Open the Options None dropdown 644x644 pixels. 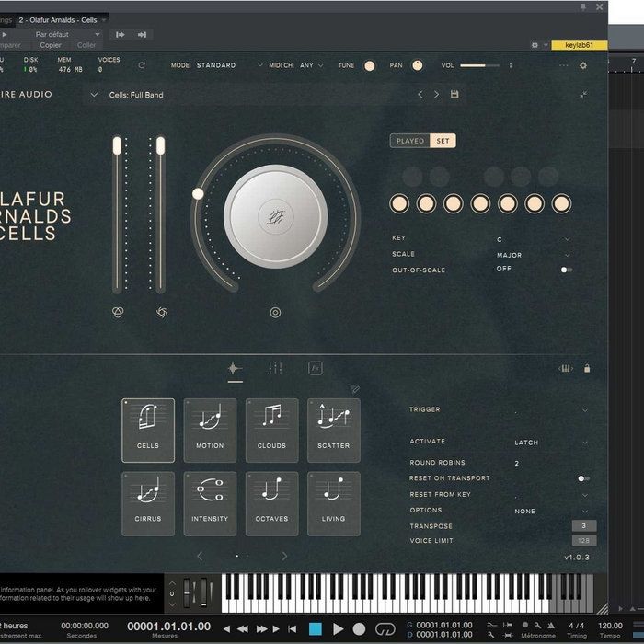(550, 512)
